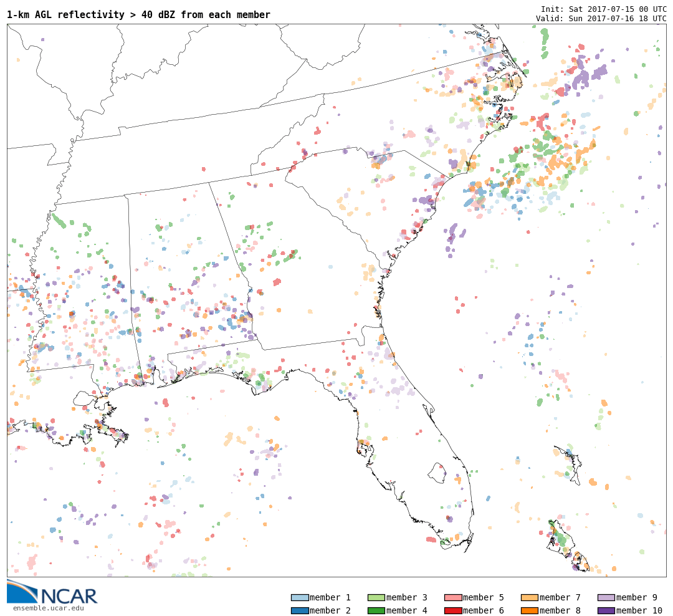The height and width of the screenshot is (616, 673).
Task: Click the member 2 dark blue swatch
Action: [x=300, y=610]
